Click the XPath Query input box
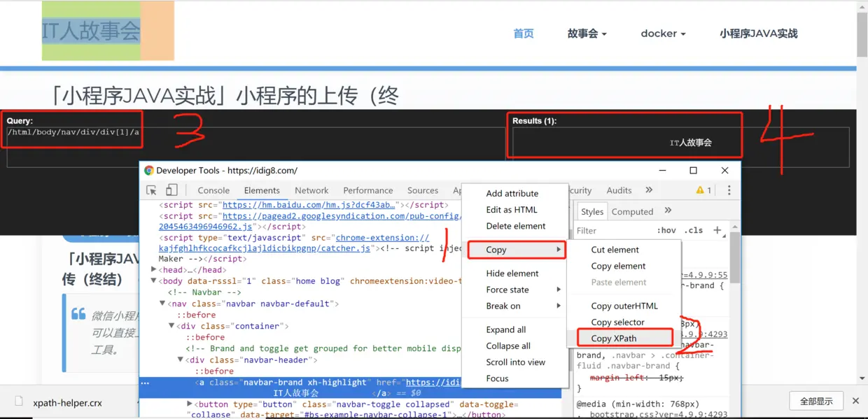This screenshot has width=868, height=419. (x=256, y=147)
